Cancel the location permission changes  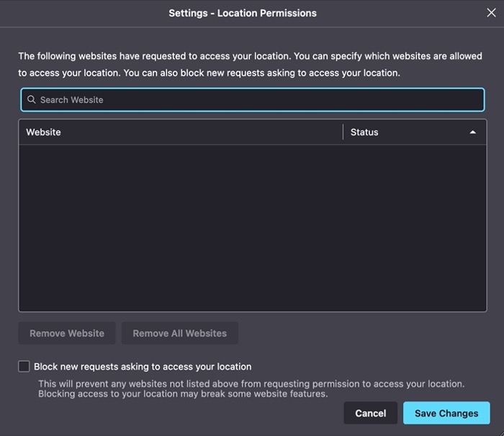(x=371, y=413)
